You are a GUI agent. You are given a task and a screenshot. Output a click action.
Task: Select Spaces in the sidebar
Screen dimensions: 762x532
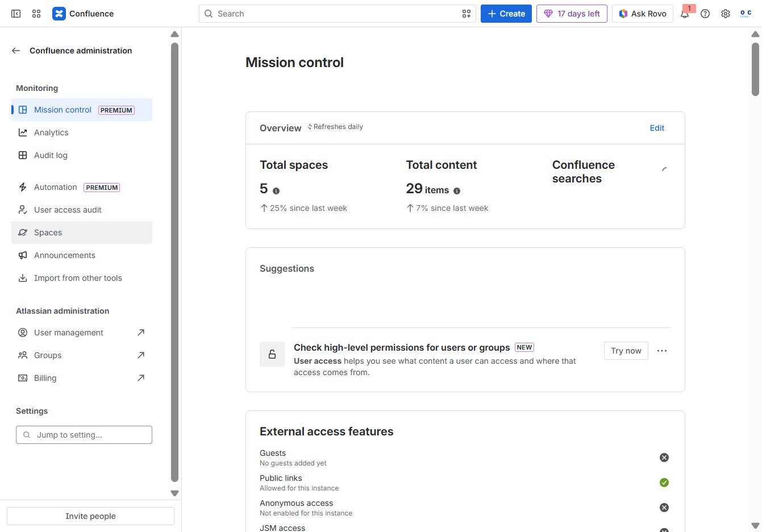[82, 232]
